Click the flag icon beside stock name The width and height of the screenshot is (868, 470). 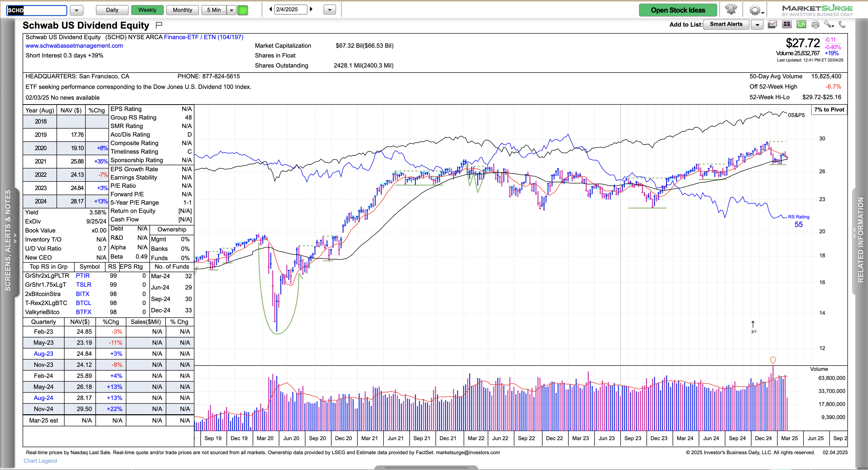(159, 25)
